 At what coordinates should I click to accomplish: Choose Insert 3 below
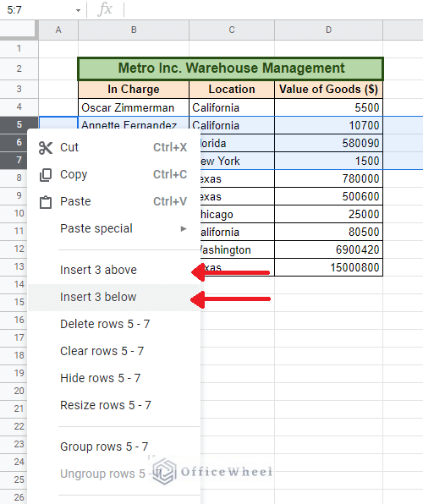click(114, 297)
